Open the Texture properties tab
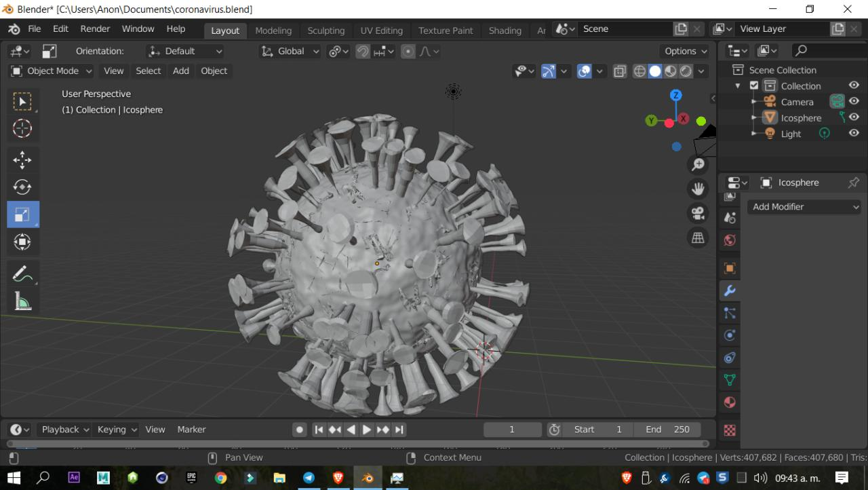The image size is (868, 490). (x=730, y=430)
